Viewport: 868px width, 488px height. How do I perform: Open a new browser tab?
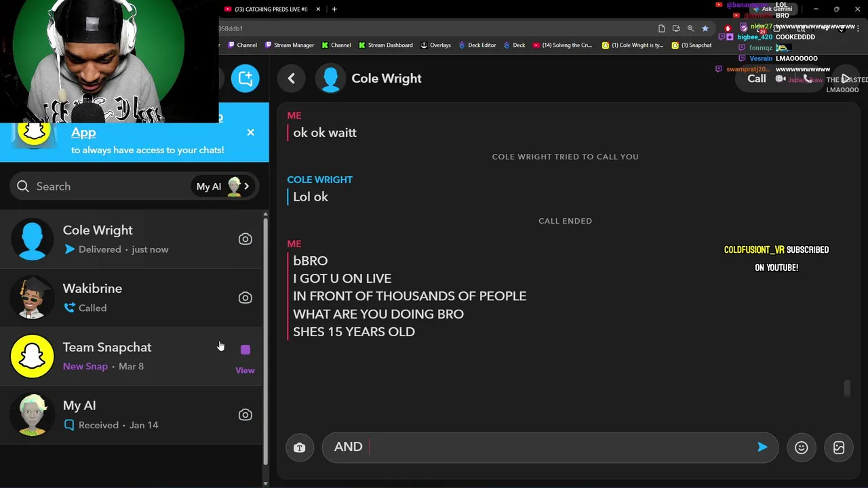334,9
